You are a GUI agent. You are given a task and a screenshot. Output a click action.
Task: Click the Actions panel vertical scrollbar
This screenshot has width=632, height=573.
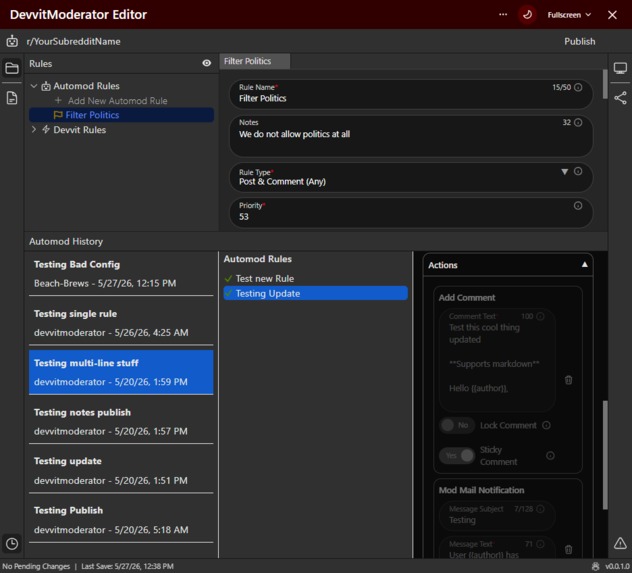(x=605, y=455)
